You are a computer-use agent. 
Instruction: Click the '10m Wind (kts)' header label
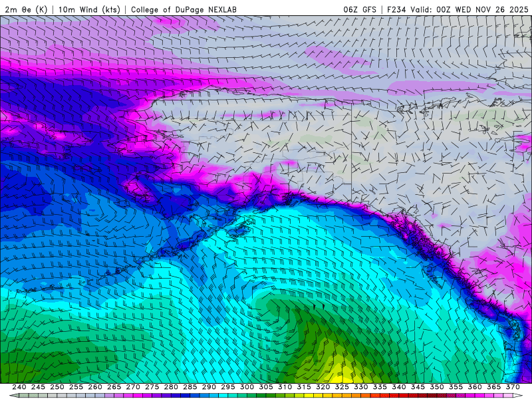[89, 9]
